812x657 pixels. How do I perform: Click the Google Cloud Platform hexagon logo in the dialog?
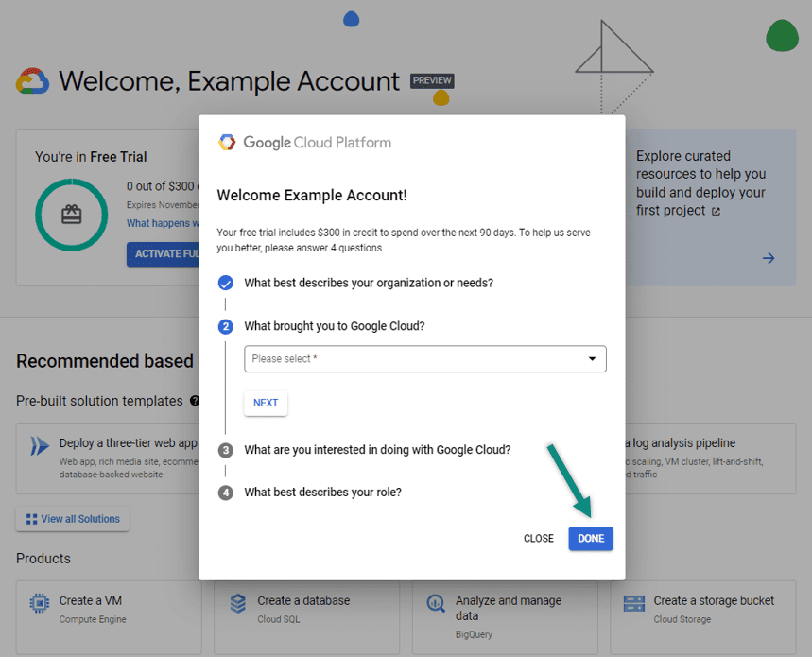tap(226, 142)
